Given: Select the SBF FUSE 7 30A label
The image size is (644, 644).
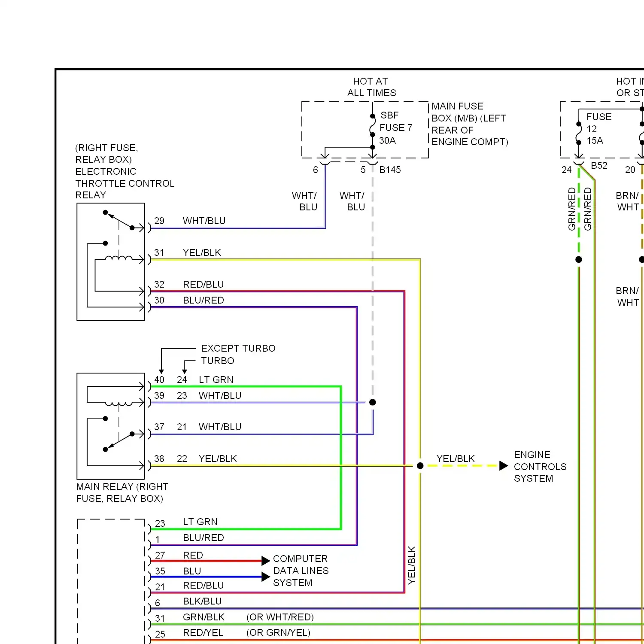Looking at the screenshot, I should pyautogui.click(x=396, y=128).
